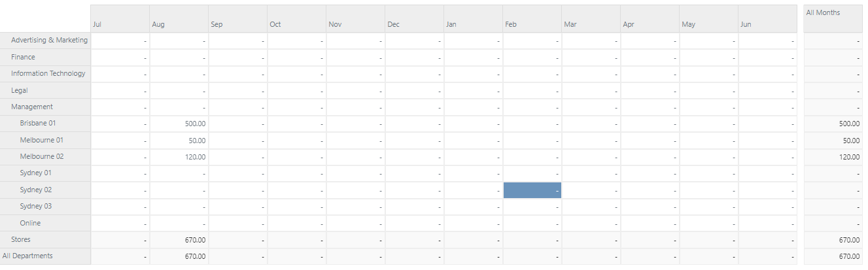Select the Management row label
This screenshot has width=868, height=270.
(32, 107)
